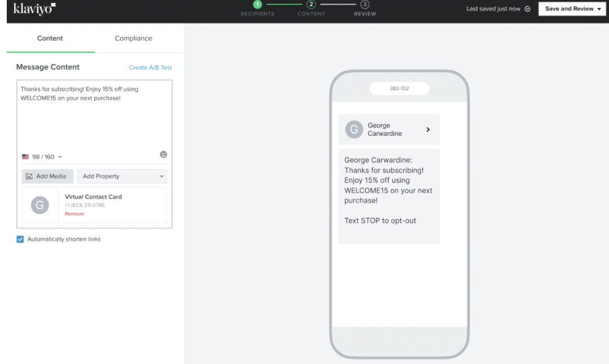
Task: Click the Review step 3 circle
Action: click(364, 5)
